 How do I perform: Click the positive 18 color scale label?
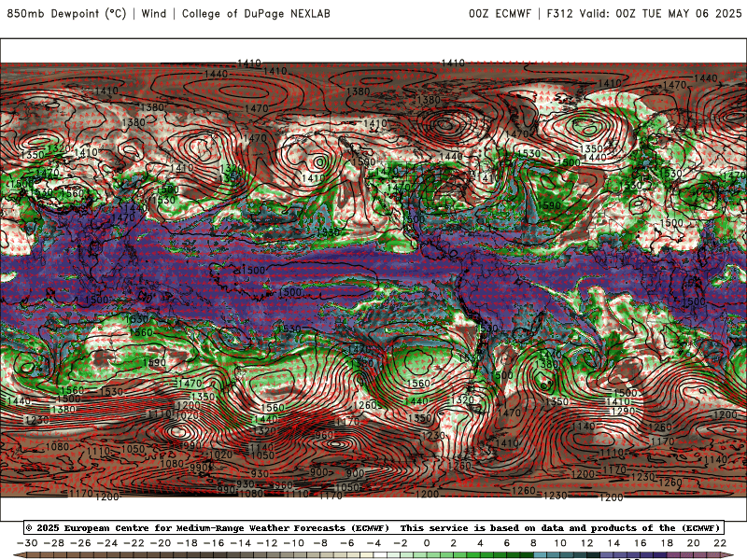(667, 543)
